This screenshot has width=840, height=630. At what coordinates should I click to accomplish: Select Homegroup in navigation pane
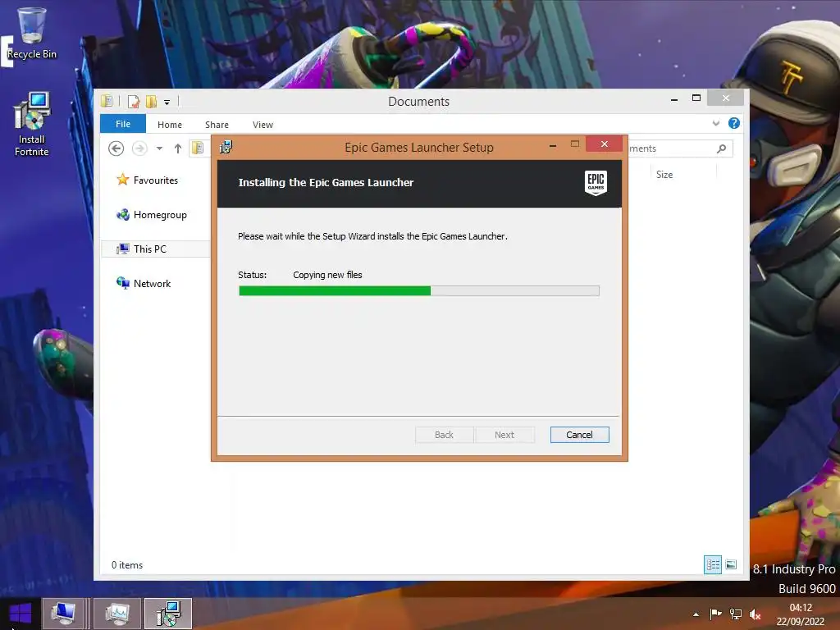coord(152,215)
